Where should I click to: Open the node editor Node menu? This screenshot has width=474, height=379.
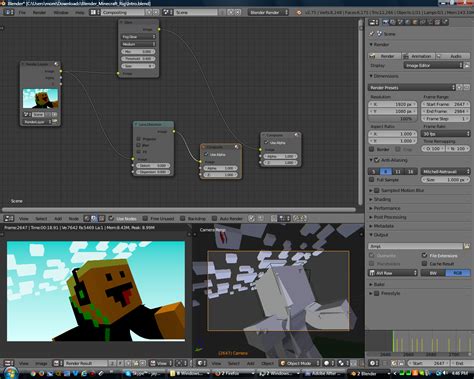pyautogui.click(x=74, y=218)
